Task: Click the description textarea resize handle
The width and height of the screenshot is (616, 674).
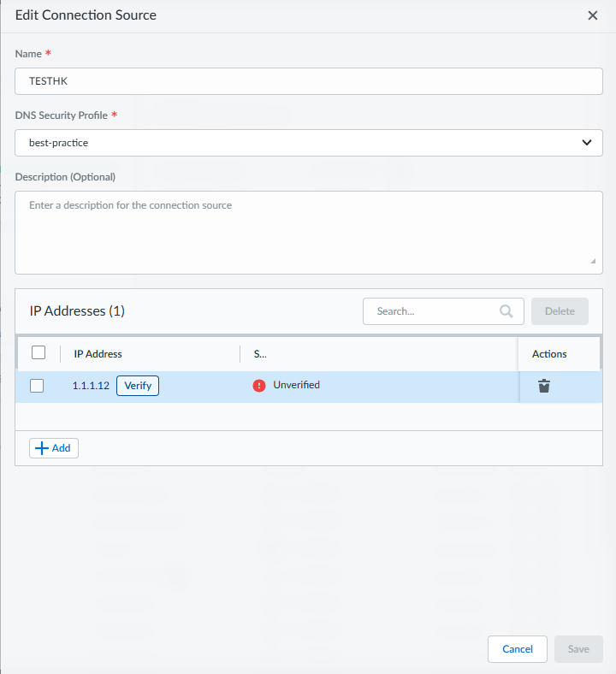Action: tap(594, 262)
